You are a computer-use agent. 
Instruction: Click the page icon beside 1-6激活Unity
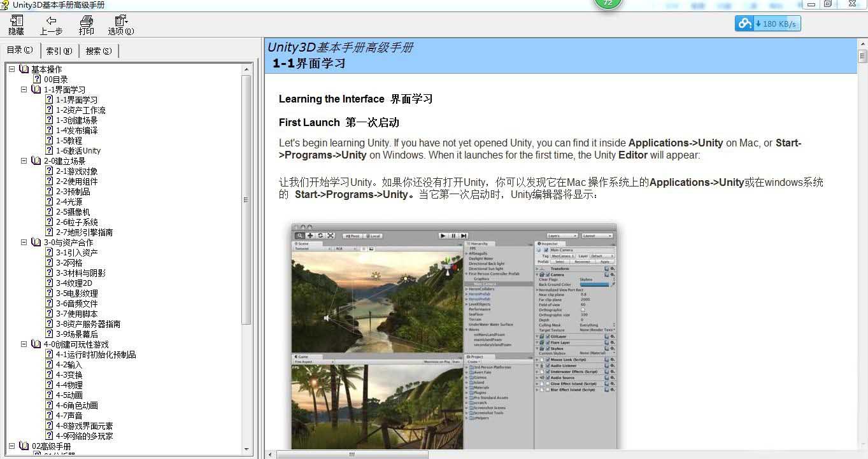pos(49,150)
